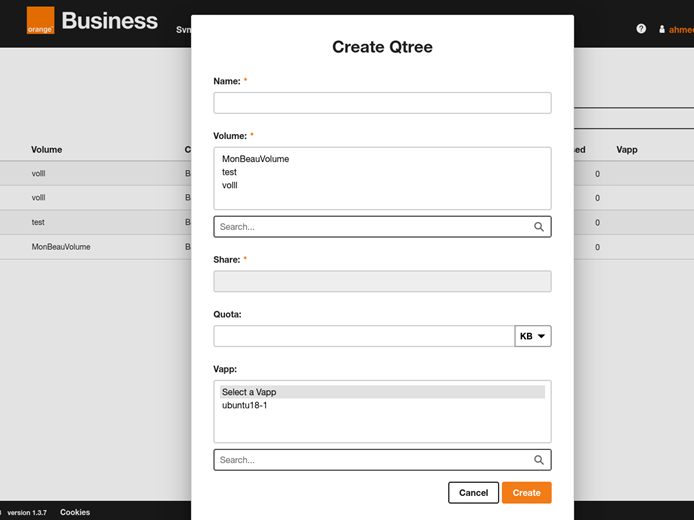Click the user profile icon
Screen dimensions: 694x520
(x=662, y=30)
